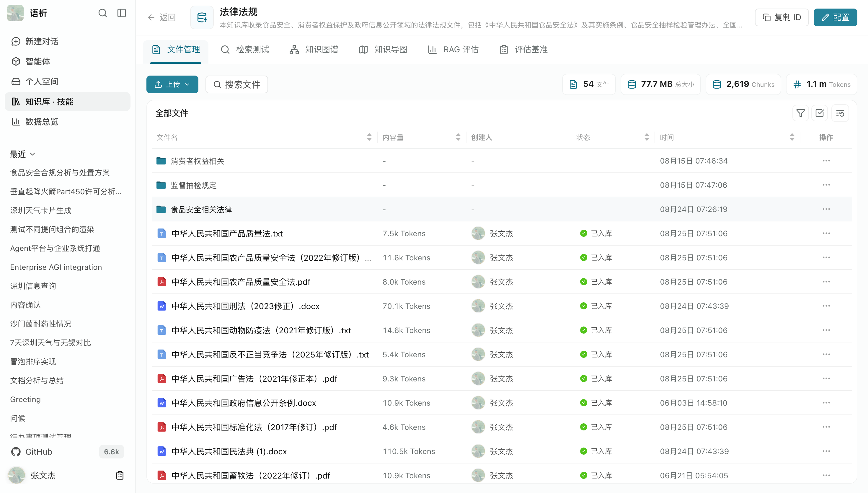Switch to the 检索测试 tab
Screen dimensions: 868x493
tap(245, 50)
